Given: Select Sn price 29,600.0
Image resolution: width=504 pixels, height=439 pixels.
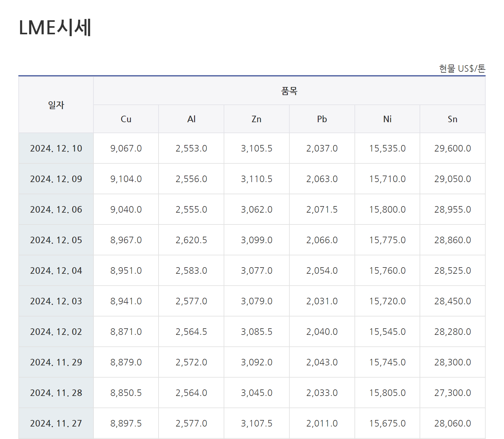Looking at the screenshot, I should point(452,148).
